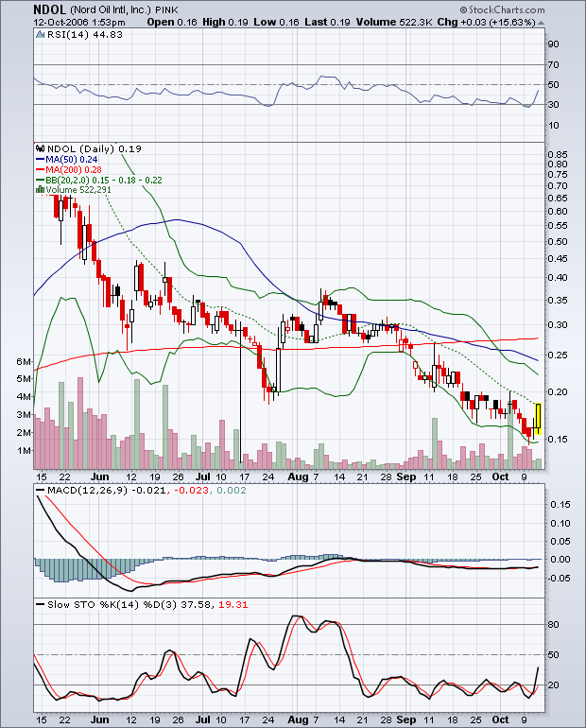
Task: Click the 90 level on the RSI axis
Action: pos(553,44)
